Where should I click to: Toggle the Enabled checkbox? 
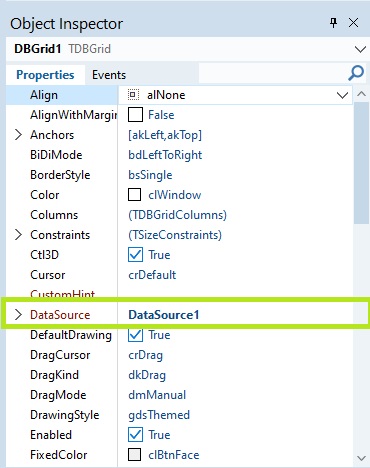pyautogui.click(x=135, y=435)
